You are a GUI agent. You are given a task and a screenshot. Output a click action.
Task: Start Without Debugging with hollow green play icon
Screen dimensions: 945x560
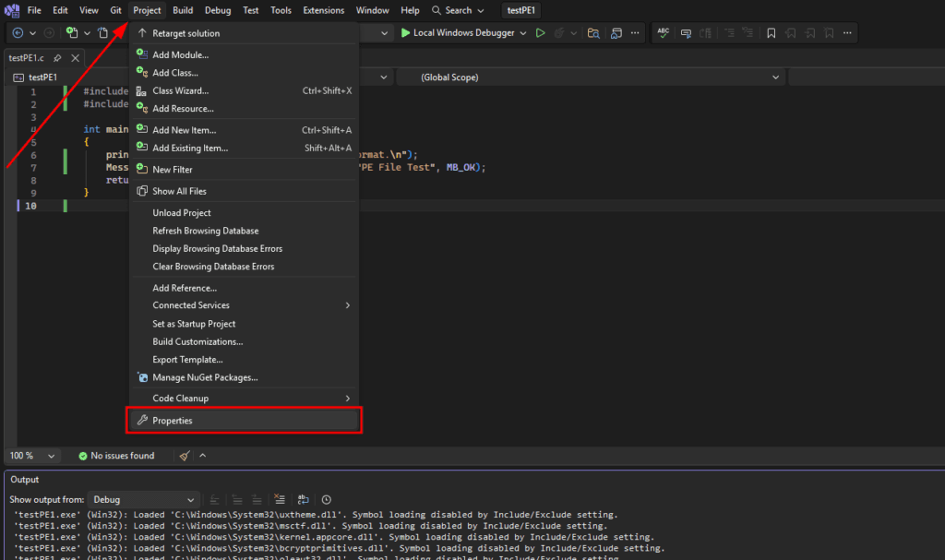coord(539,33)
